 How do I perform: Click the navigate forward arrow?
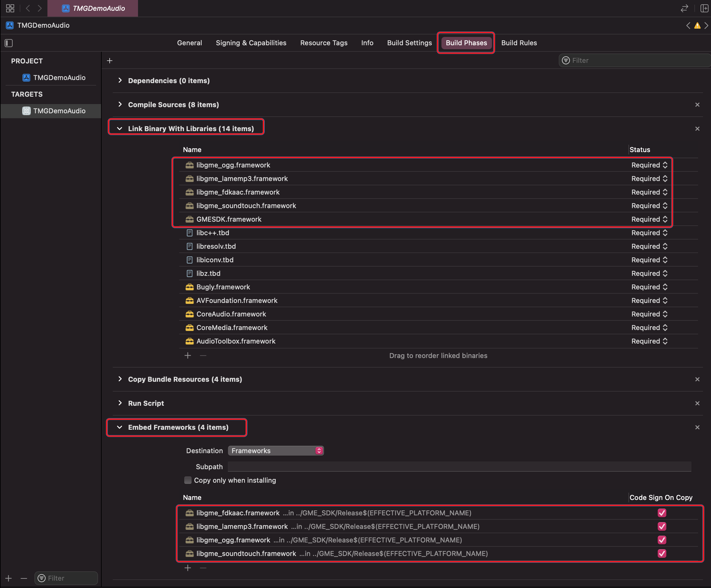(40, 8)
